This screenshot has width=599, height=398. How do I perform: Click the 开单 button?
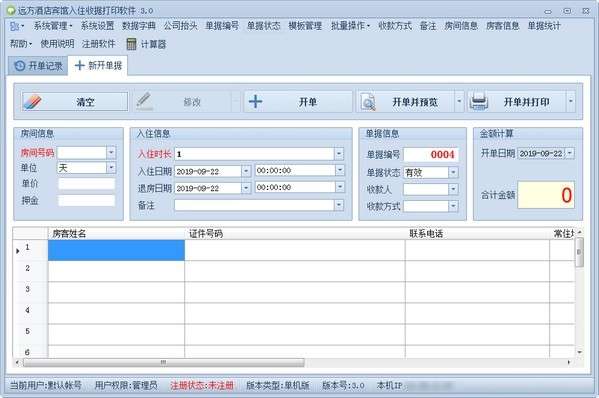click(x=298, y=102)
